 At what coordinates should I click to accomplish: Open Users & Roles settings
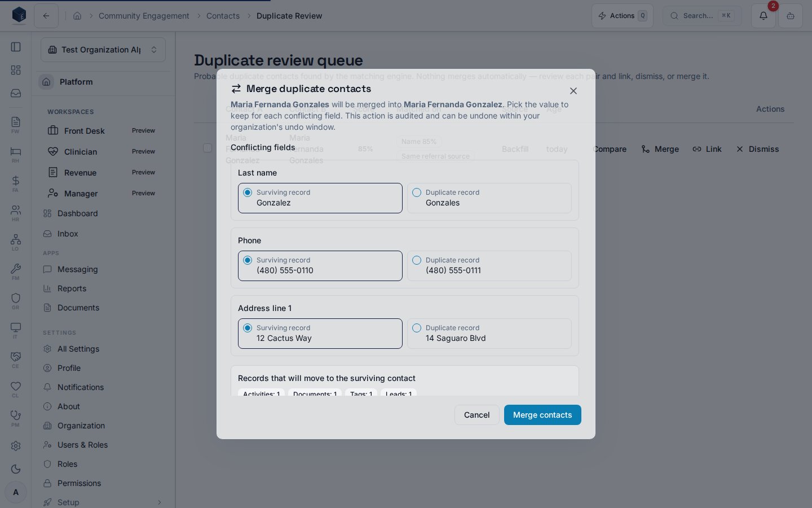[x=103, y=445]
